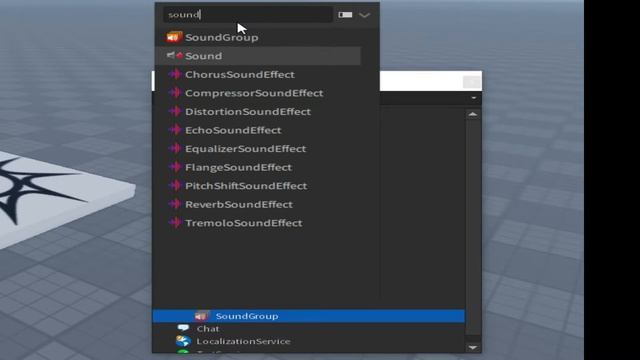Open the Explorer filter dropdown arrow
Image resolution: width=640 pixels, height=360 pixels.
tap(473, 98)
